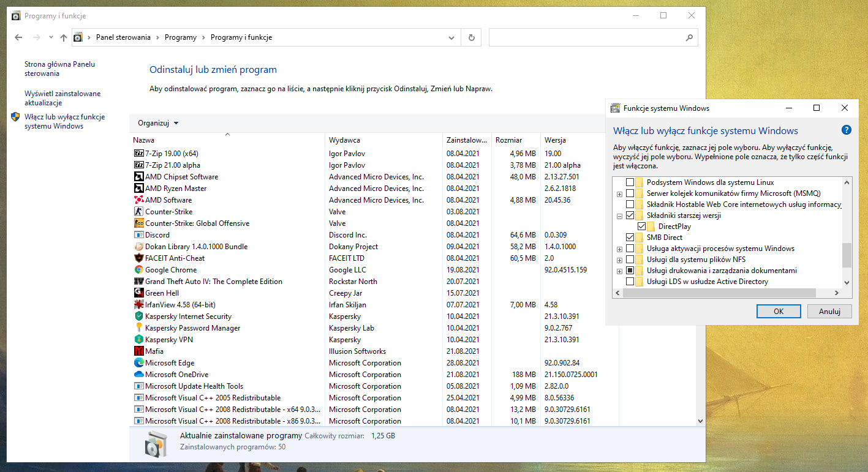Confirm with the OK button
868x472 pixels.
pos(779,311)
